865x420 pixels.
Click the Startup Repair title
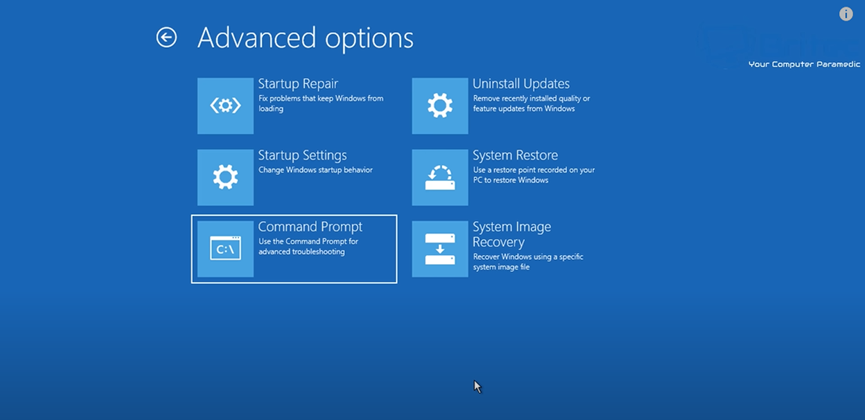298,84
